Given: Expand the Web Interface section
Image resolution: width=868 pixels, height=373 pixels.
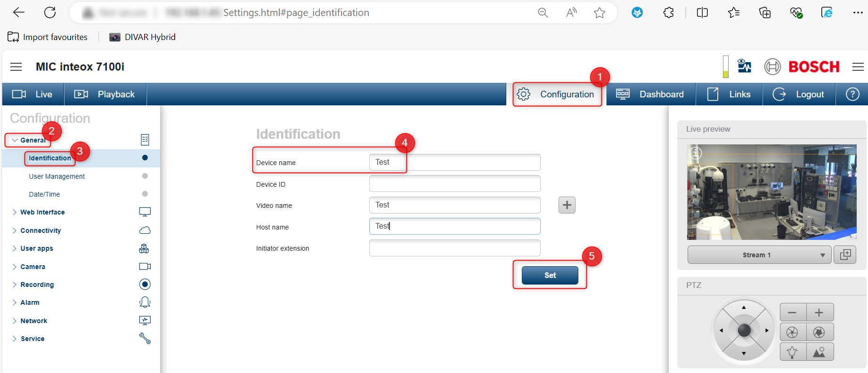Looking at the screenshot, I should 42,212.
